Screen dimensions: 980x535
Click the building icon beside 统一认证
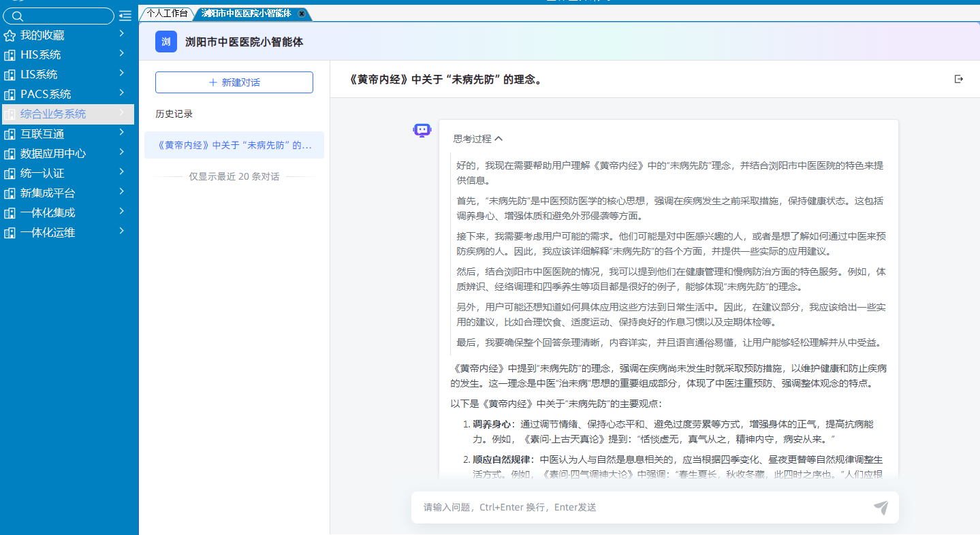[10, 174]
